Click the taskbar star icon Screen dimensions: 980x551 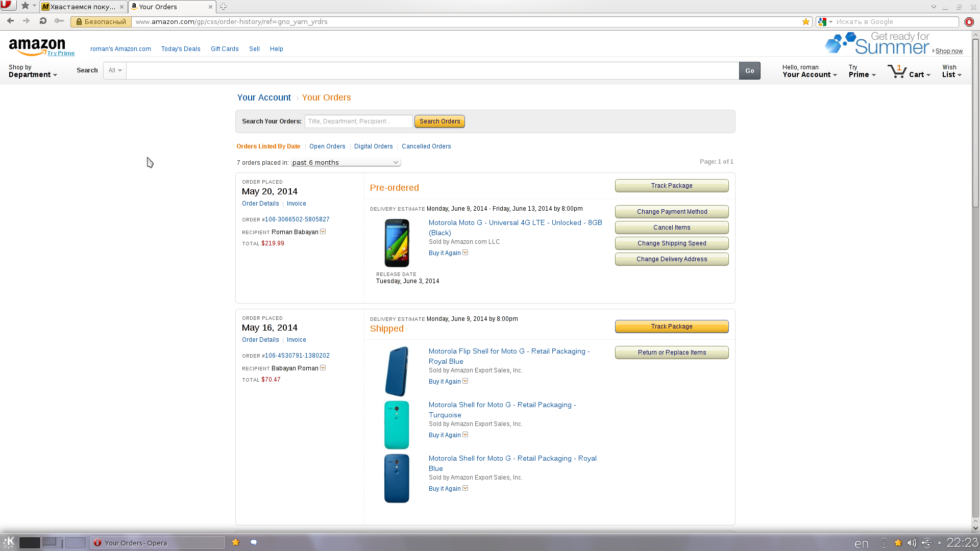[x=235, y=542]
